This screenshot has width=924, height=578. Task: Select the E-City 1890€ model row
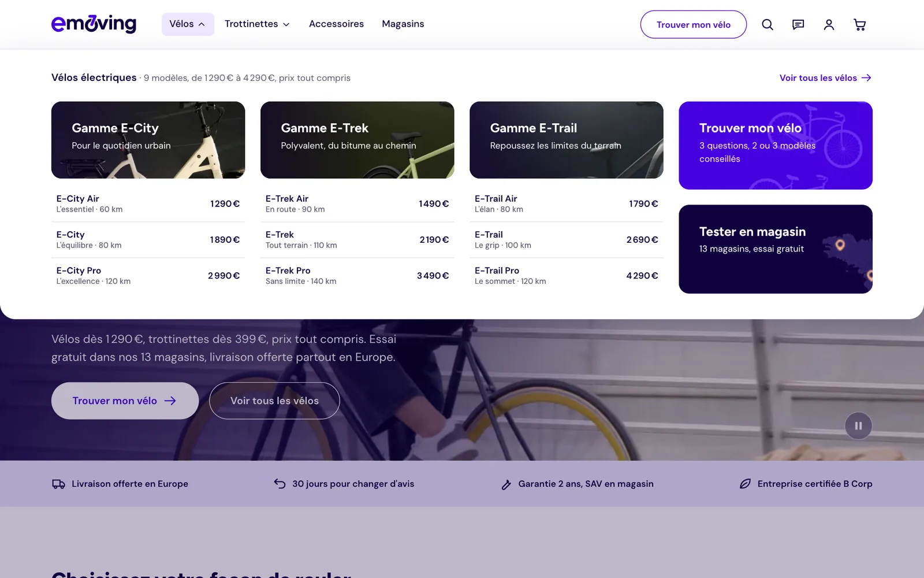pyautogui.click(x=148, y=240)
